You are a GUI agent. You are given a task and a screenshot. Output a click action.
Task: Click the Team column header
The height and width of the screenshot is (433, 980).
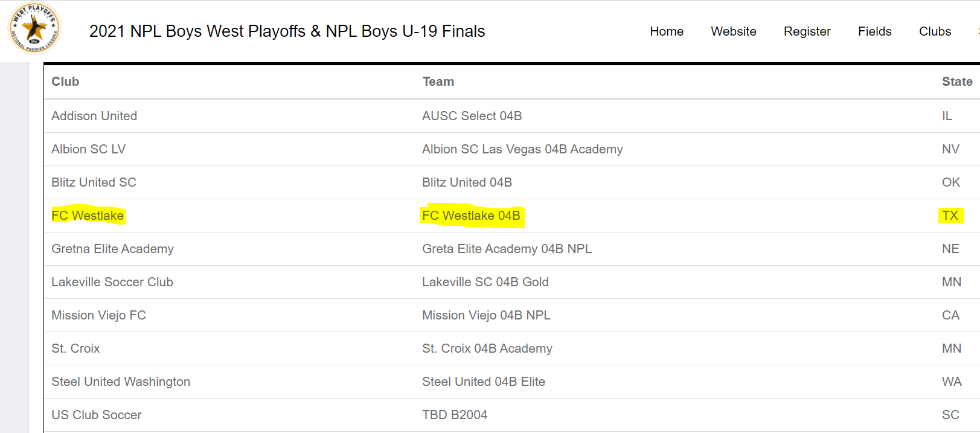point(438,82)
